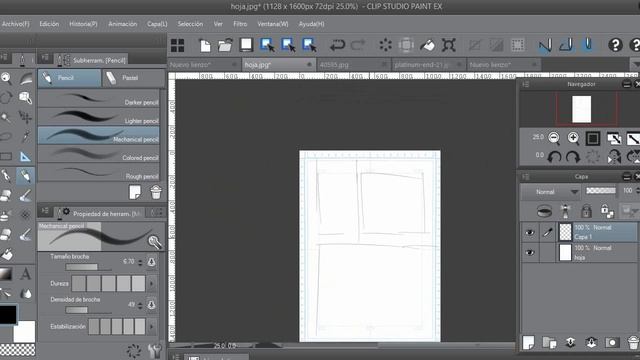Reset tool properties to default icon
The image size is (640, 360).
click(x=133, y=351)
